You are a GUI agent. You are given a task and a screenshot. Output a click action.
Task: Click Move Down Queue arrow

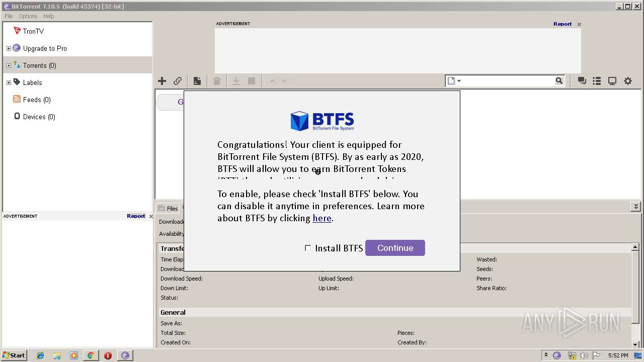tap(284, 81)
